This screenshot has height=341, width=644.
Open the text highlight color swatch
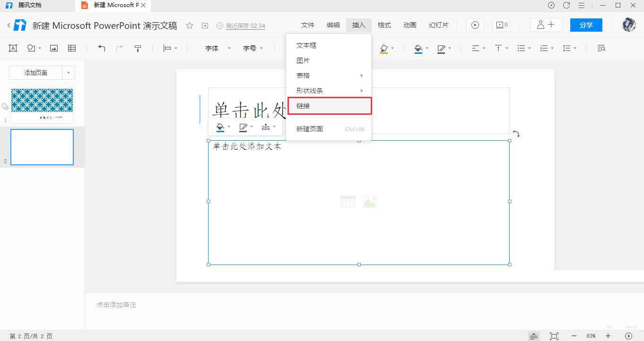coord(384,48)
